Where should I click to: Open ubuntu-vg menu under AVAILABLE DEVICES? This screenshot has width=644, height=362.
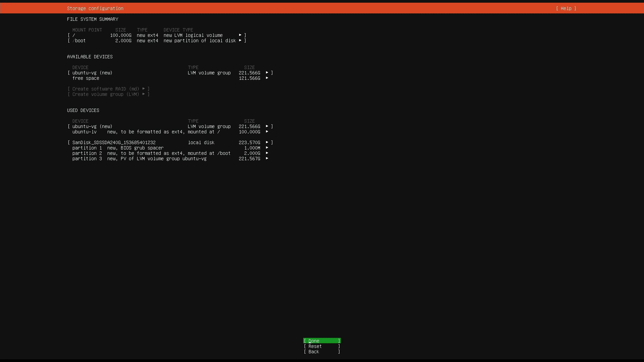92,73
